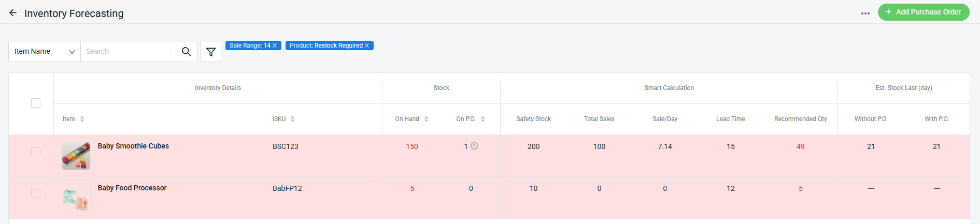Viewport: 980px width, 224px height.
Task: Open the Baby Smoothie Cubes item link
Action: coord(133,146)
